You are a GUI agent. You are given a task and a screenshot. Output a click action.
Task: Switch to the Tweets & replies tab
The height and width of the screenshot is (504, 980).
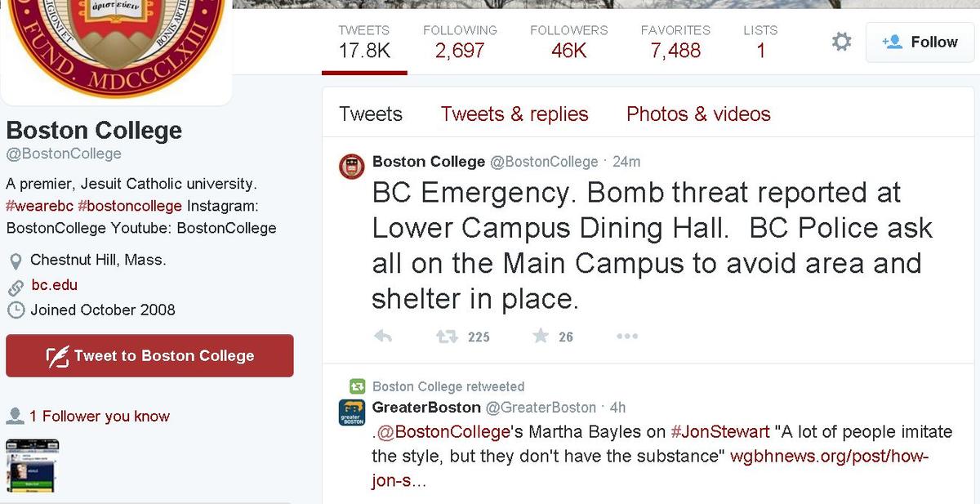click(x=514, y=114)
